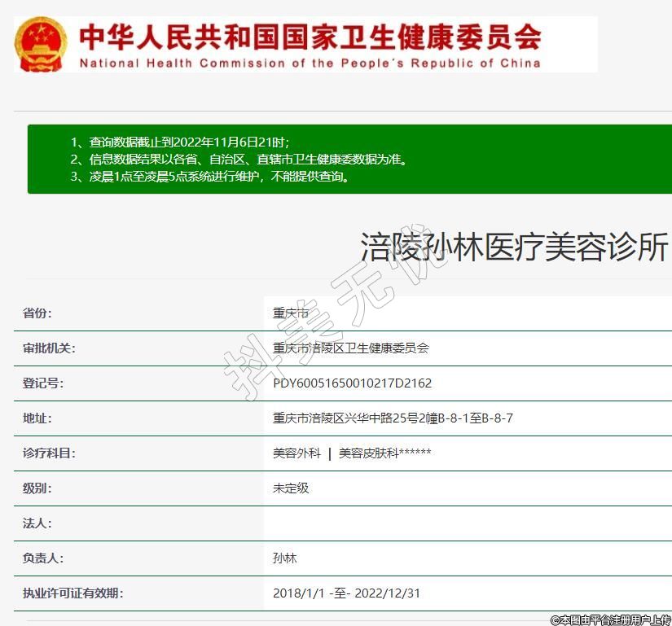The image size is (672, 626).
Task: Select the second notice about provincial data
Action: pos(238,159)
